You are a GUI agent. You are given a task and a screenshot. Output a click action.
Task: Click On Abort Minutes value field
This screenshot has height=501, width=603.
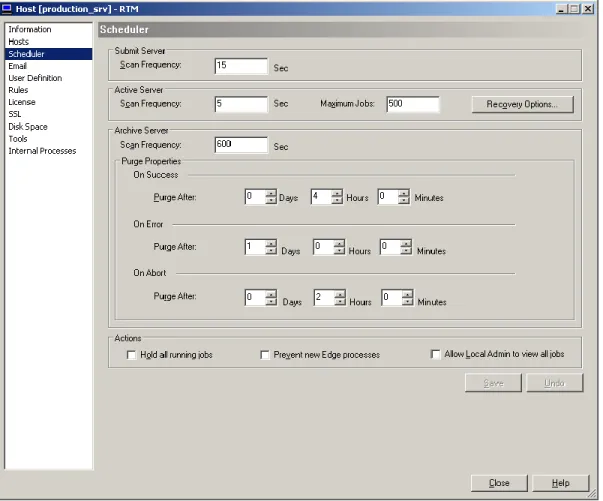[x=392, y=298]
